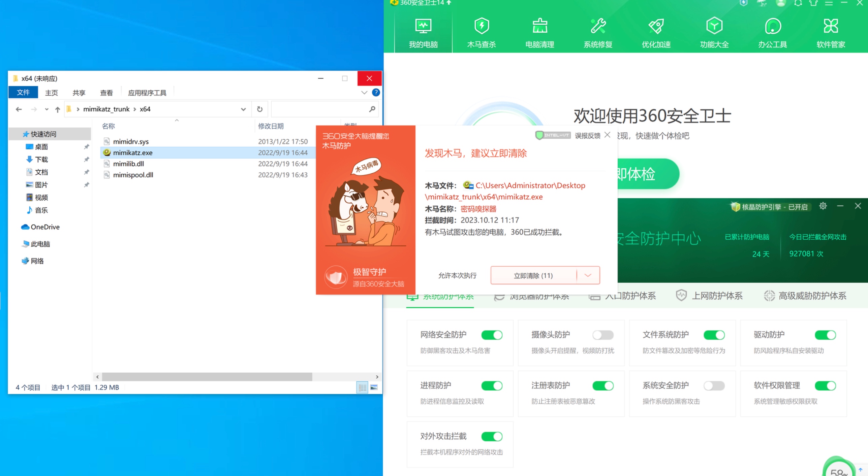The image size is (868, 476).
Task: Turn on the 系统安全防护 toggle
Action: click(x=714, y=385)
